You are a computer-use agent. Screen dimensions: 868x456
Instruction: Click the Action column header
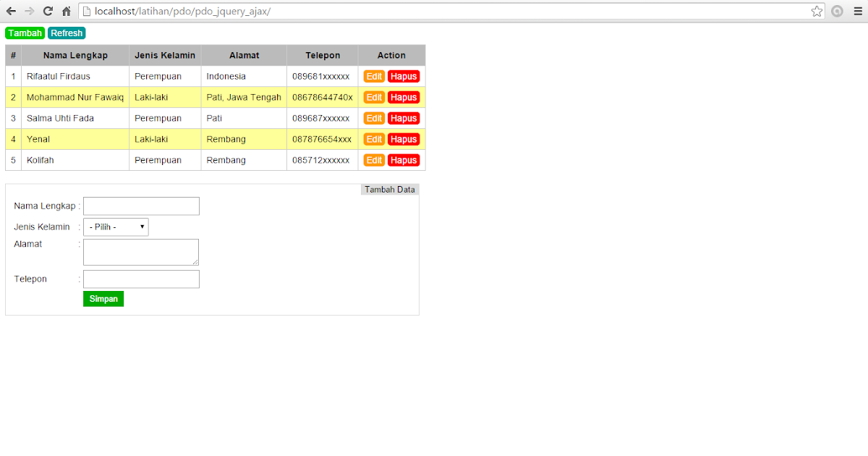(391, 55)
